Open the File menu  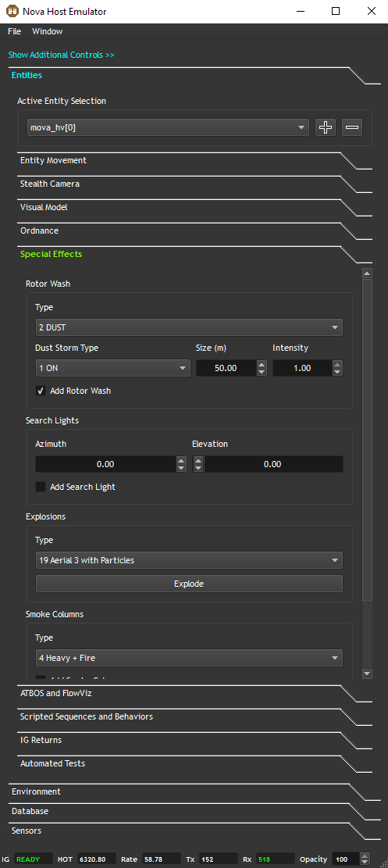[x=14, y=31]
